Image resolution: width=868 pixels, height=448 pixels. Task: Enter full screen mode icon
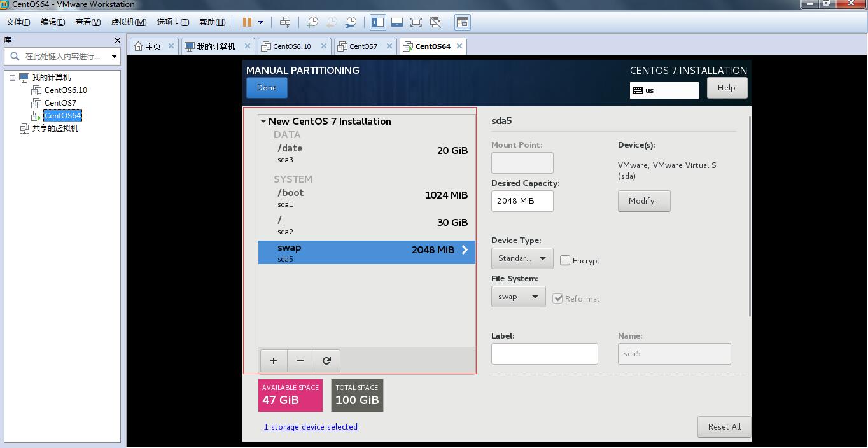tap(416, 22)
